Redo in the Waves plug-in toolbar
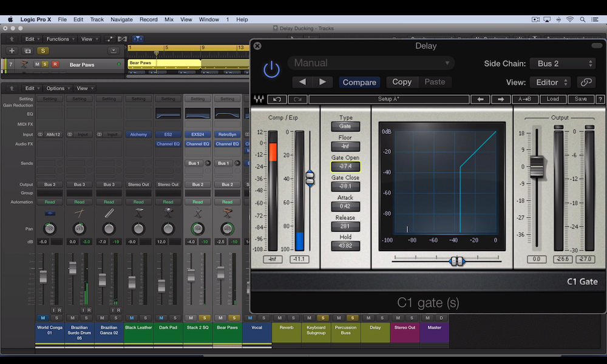607x364 pixels. (297, 99)
